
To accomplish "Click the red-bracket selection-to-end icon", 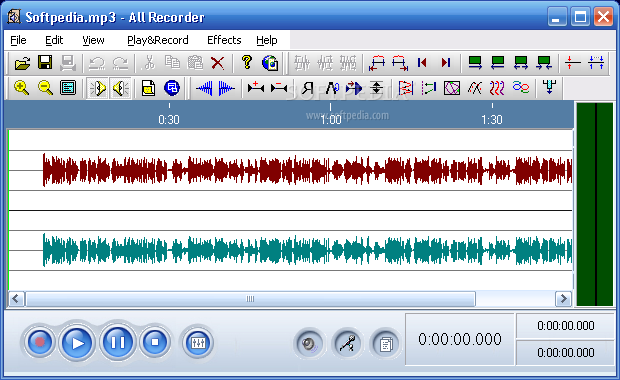I will click(x=400, y=63).
